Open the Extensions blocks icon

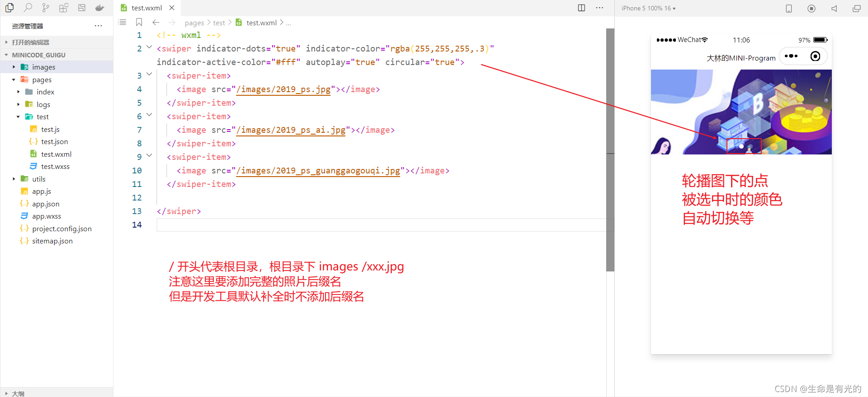64,8
